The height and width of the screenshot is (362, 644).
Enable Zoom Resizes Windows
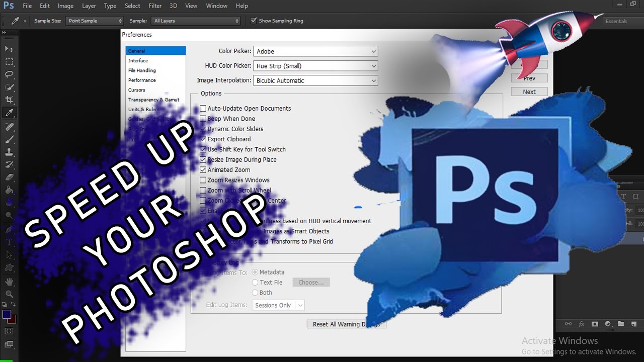point(203,180)
